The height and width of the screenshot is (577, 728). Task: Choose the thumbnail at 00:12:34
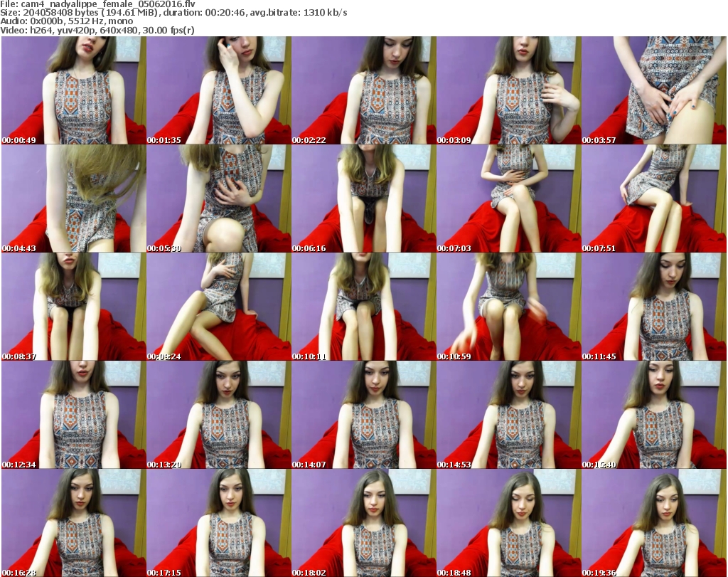(x=73, y=415)
